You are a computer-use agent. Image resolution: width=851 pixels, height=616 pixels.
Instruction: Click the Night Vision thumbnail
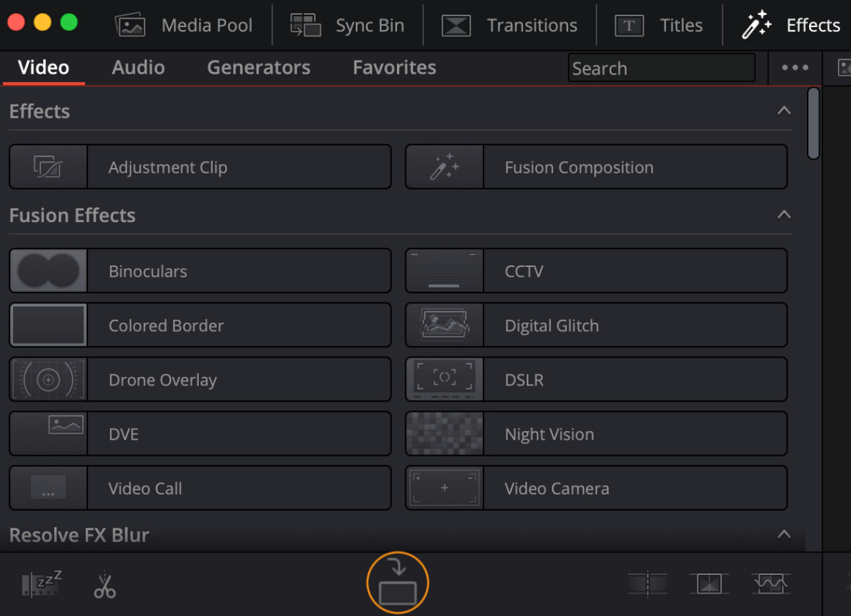(445, 433)
